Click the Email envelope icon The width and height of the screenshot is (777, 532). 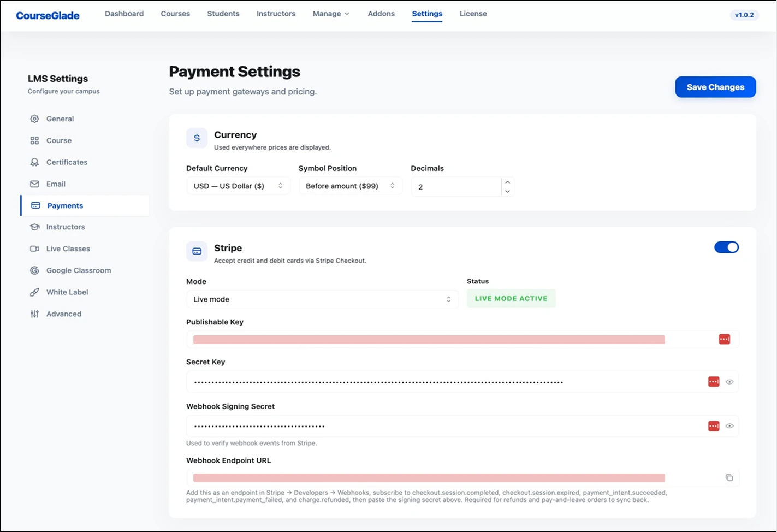tap(34, 184)
